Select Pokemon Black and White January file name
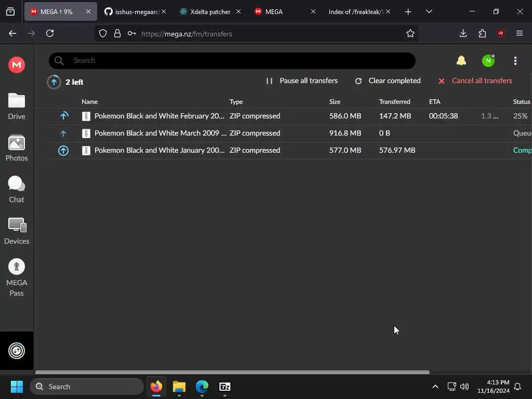Screen dimensions: 532x399 pos(159,150)
